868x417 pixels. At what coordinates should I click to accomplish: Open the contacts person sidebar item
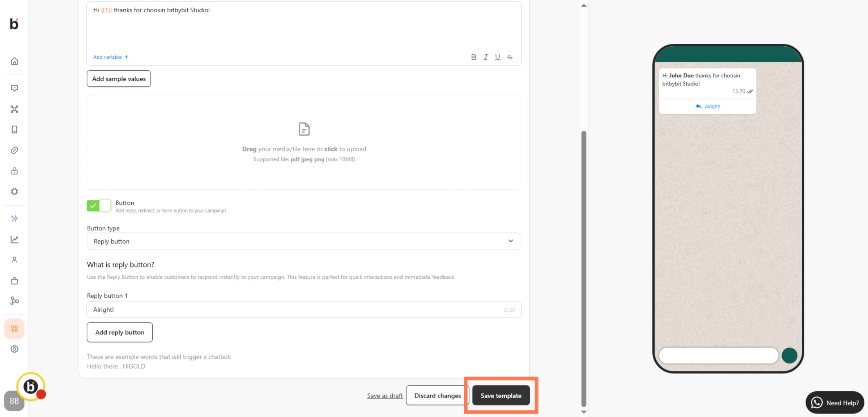(14, 260)
